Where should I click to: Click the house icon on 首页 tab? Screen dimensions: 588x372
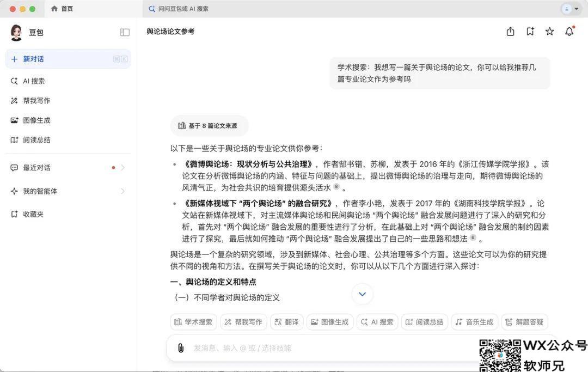[x=54, y=9]
